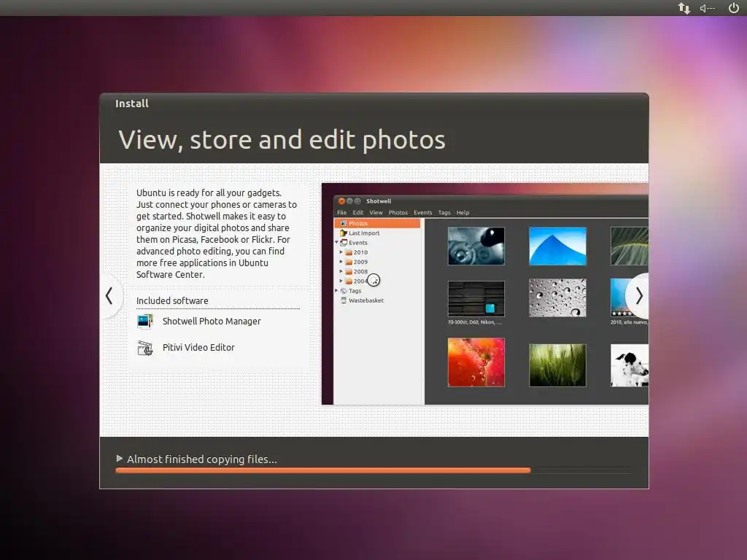Open Shotwell's Events menu
This screenshot has width=747, height=560.
pyautogui.click(x=422, y=213)
